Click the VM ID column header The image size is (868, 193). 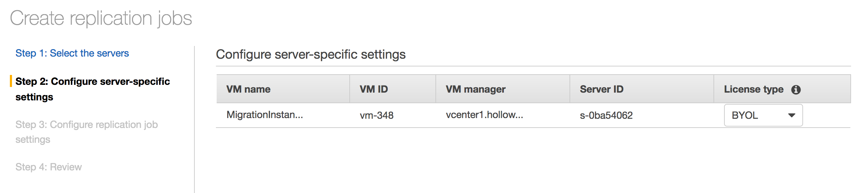click(x=374, y=89)
